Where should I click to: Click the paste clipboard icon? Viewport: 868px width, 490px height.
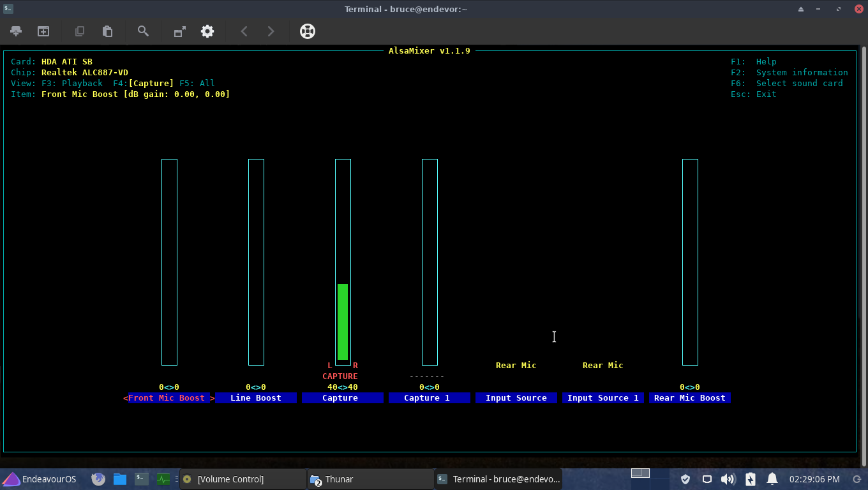(x=107, y=31)
